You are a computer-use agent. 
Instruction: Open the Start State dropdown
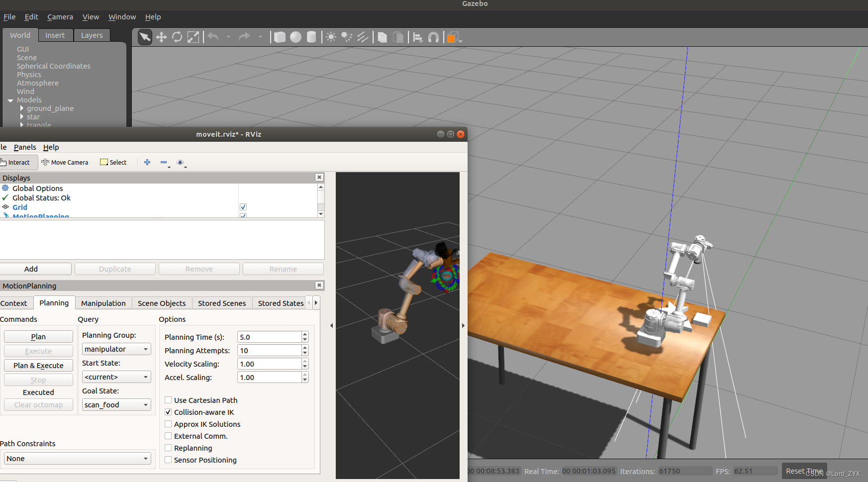coord(116,377)
